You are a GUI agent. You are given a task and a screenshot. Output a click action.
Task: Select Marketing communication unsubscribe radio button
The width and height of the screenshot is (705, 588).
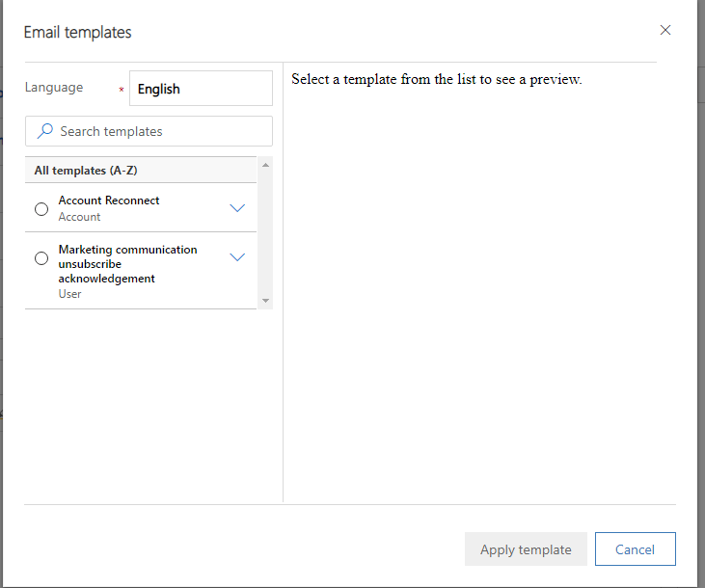pyautogui.click(x=41, y=258)
